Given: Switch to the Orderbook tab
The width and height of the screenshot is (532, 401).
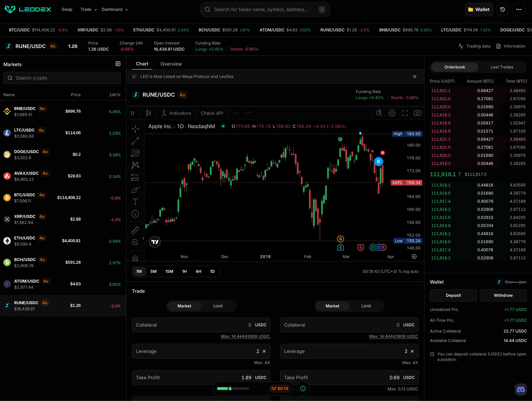Looking at the screenshot, I should 455,67.
